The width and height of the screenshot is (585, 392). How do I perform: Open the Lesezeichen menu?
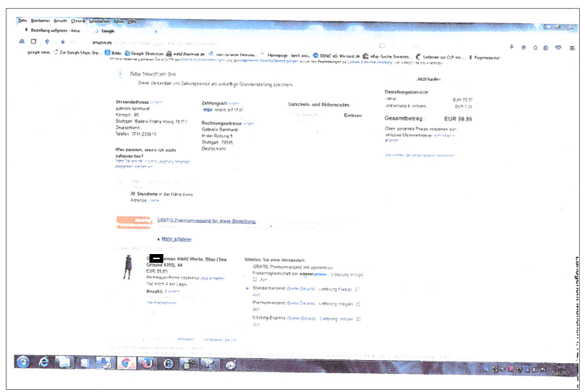tap(99, 21)
